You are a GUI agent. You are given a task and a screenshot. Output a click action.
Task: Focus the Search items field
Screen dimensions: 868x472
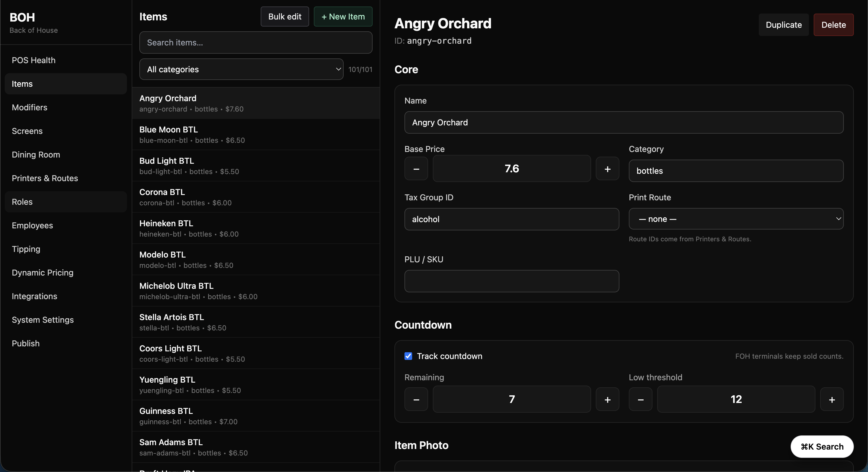pos(255,42)
